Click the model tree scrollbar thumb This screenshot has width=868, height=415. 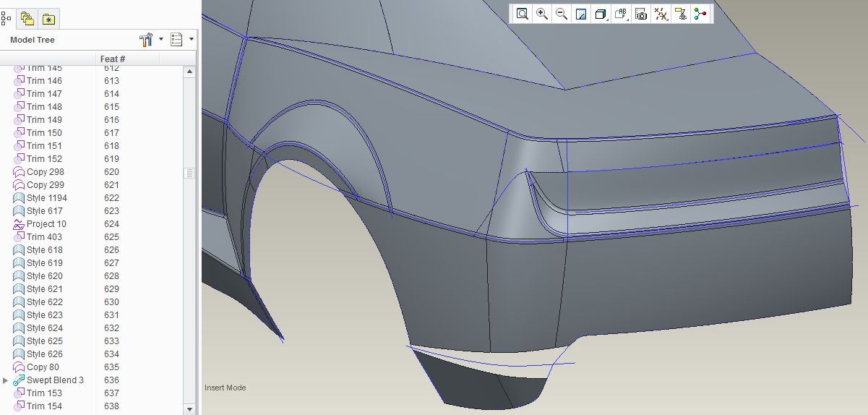click(190, 173)
